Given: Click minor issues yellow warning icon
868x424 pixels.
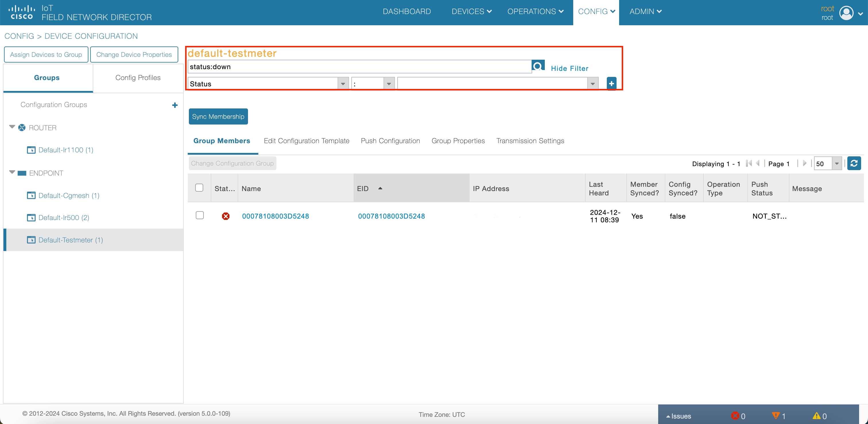Looking at the screenshot, I should point(816,416).
